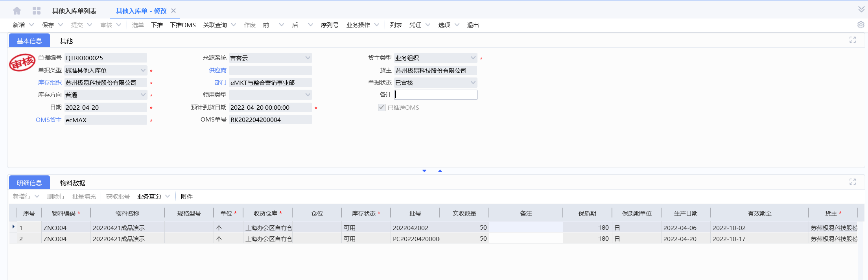Open 单据状态 combo box
The width and height of the screenshot is (868, 280).
(x=436, y=83)
